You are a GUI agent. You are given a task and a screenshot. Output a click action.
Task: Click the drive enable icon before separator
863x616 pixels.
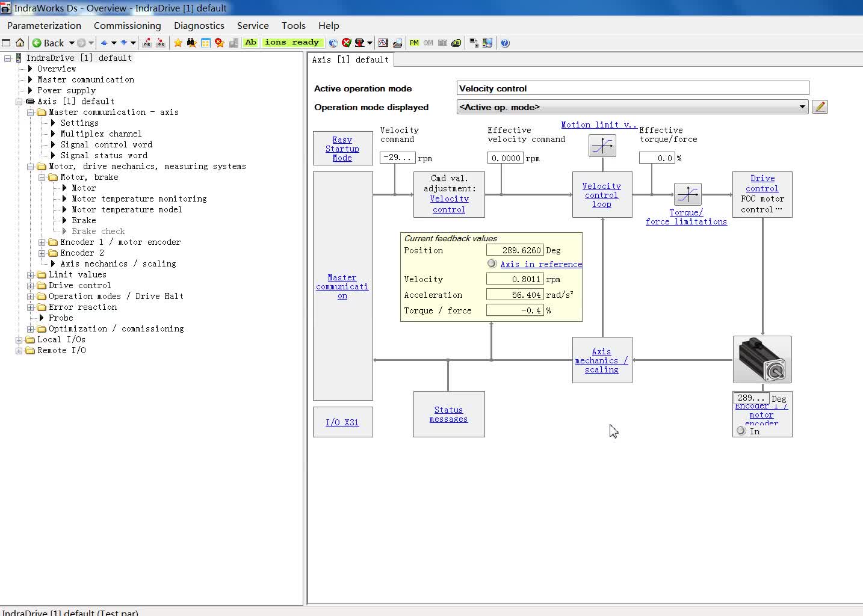coord(457,43)
